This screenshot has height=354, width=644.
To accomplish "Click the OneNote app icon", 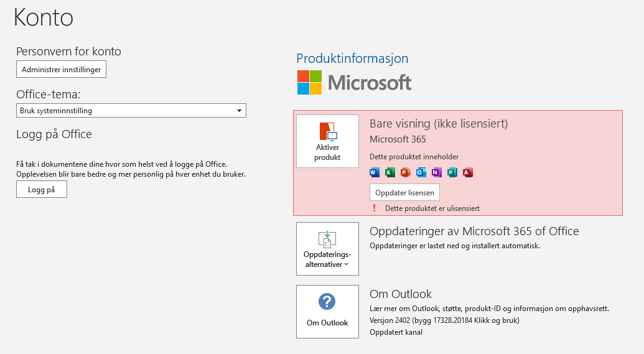I will click(437, 172).
